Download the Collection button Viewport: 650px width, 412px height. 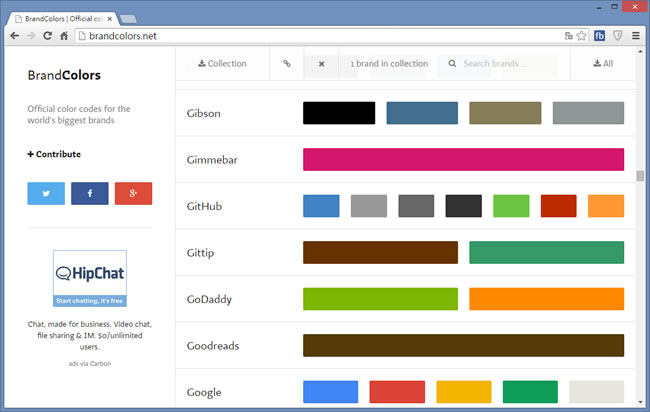(223, 64)
